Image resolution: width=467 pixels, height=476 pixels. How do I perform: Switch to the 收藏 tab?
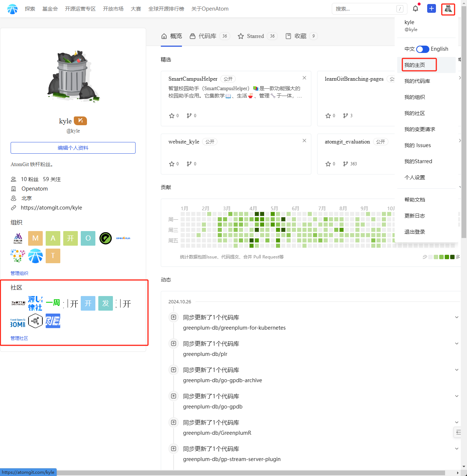301,36
